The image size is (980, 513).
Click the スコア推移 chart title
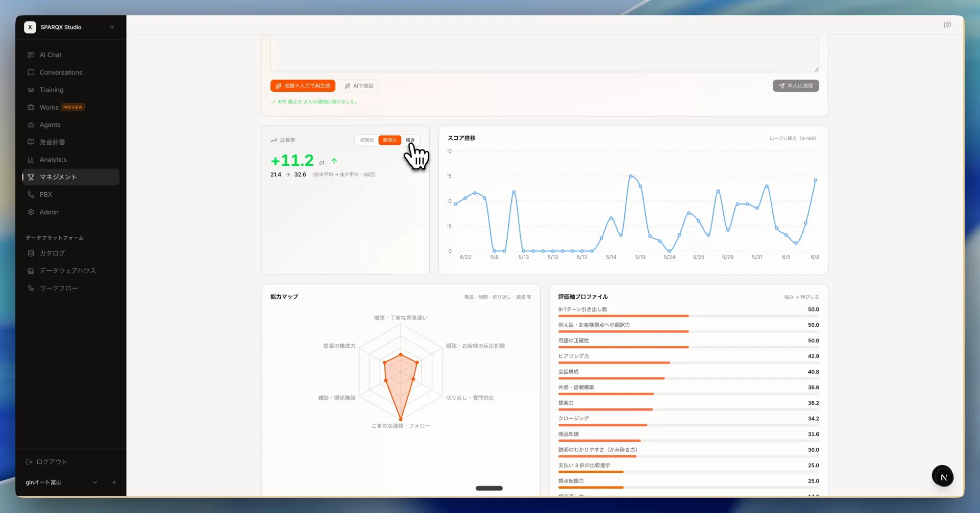461,138
